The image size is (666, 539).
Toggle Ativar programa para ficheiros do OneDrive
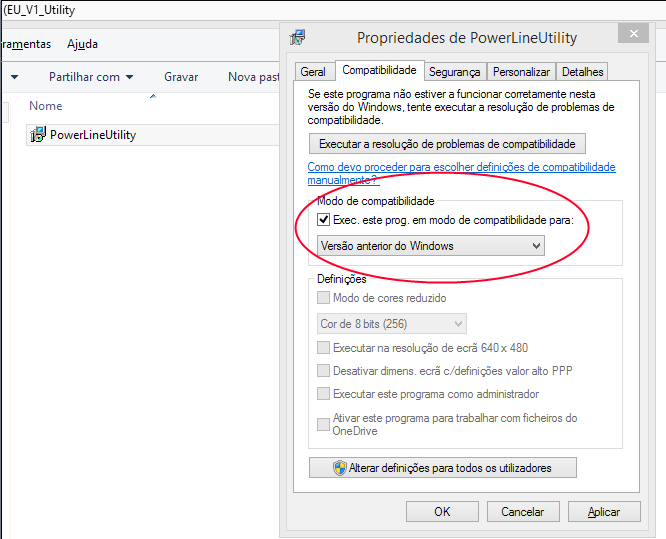[x=324, y=424]
